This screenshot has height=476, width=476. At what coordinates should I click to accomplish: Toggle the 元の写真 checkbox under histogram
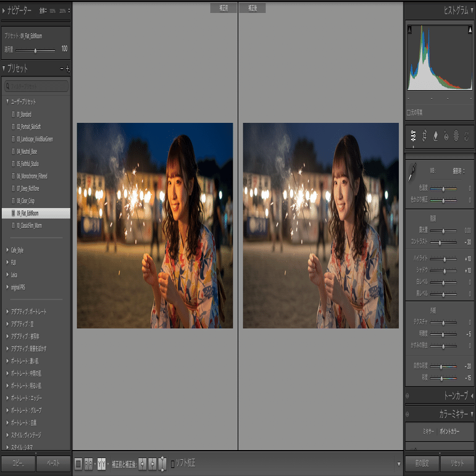tap(409, 112)
